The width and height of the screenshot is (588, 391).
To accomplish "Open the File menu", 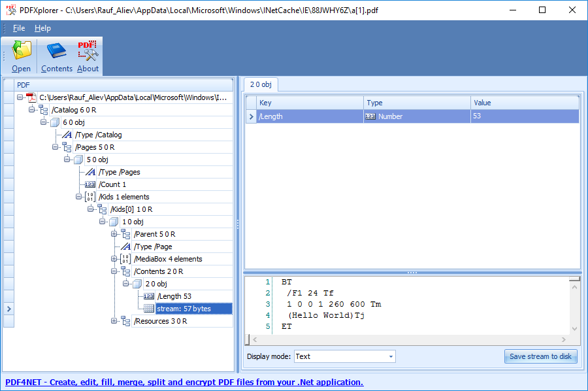I will (x=19, y=28).
